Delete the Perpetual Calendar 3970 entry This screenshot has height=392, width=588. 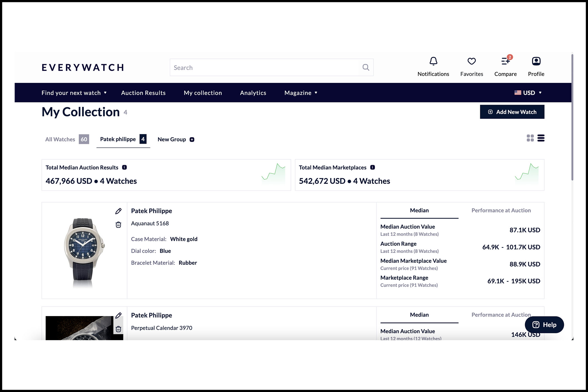tap(118, 329)
